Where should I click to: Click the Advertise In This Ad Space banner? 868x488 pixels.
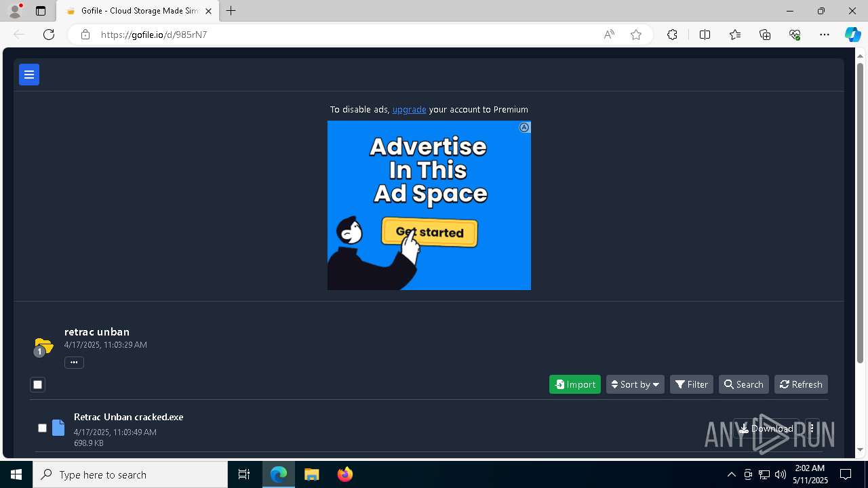(429, 205)
